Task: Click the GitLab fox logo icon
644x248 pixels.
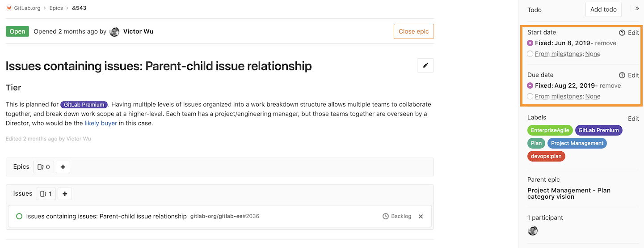Action: (x=9, y=8)
